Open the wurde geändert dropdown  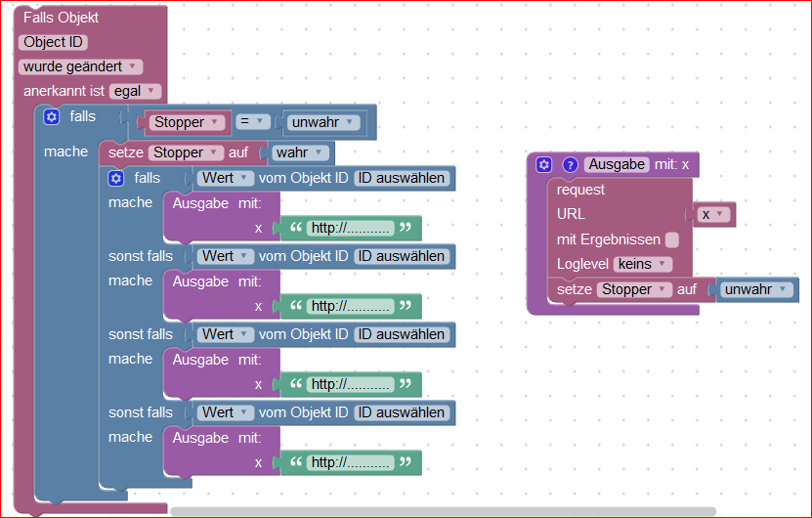click(x=80, y=66)
